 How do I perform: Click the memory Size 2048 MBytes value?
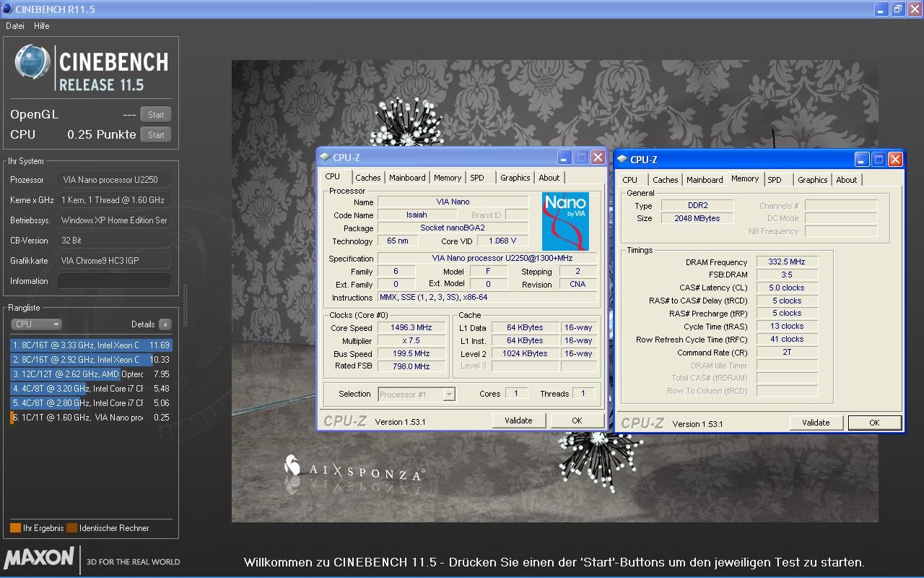tap(697, 218)
